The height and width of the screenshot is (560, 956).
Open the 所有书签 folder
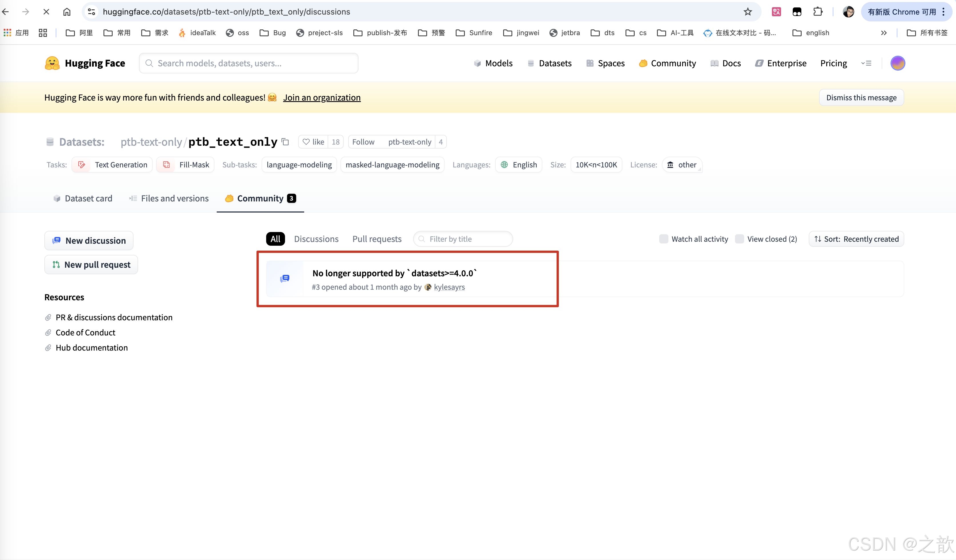pyautogui.click(x=927, y=33)
